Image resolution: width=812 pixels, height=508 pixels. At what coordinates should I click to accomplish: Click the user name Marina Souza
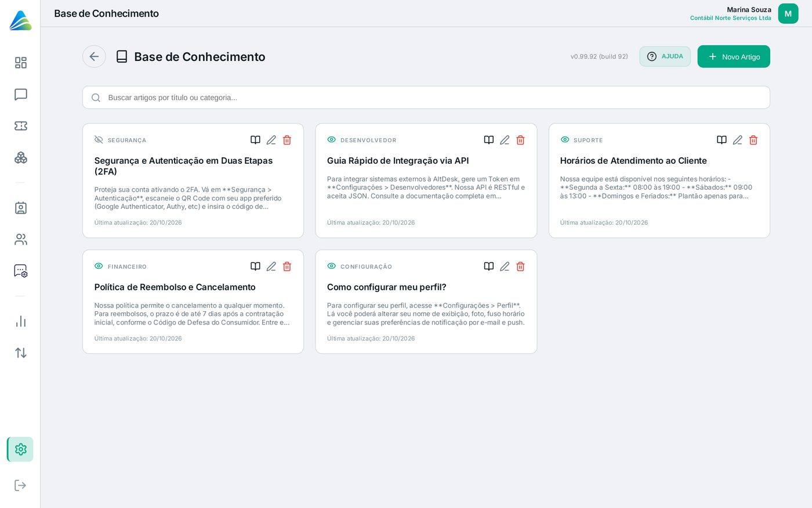coord(749,10)
